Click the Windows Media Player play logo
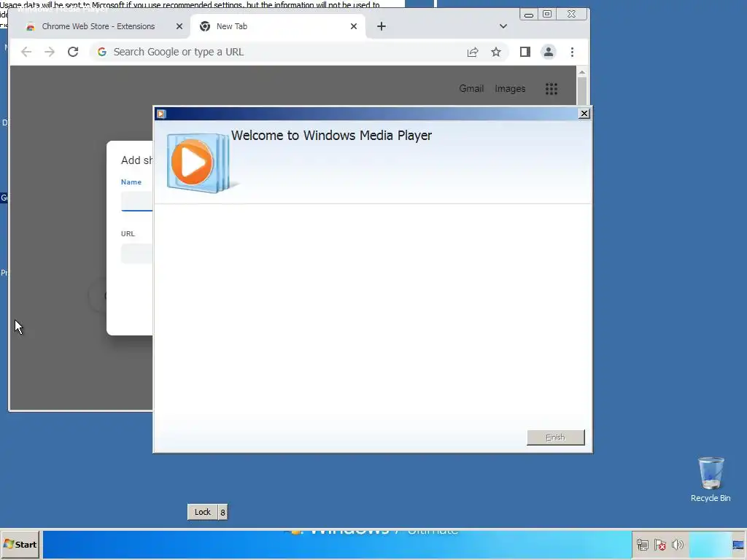The image size is (747, 560). [x=193, y=162]
